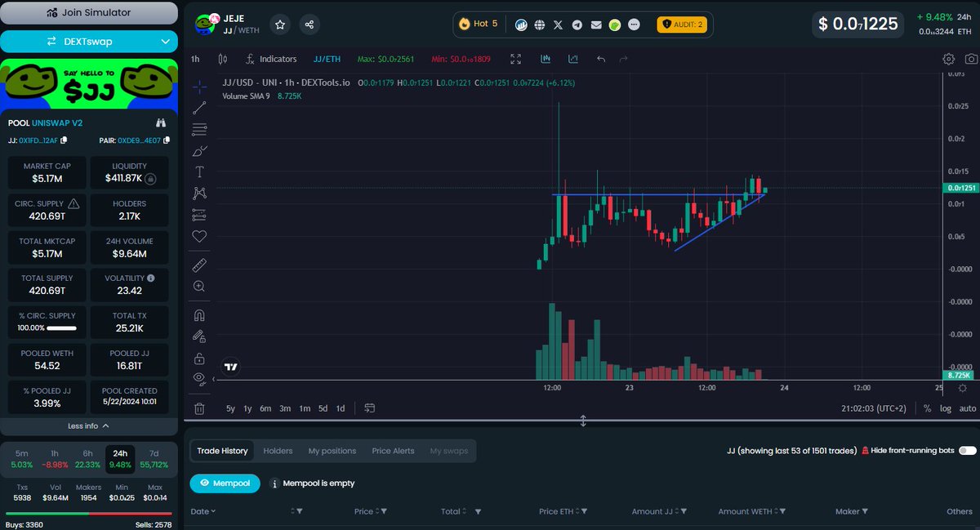Open the go to date picker

coord(370,408)
